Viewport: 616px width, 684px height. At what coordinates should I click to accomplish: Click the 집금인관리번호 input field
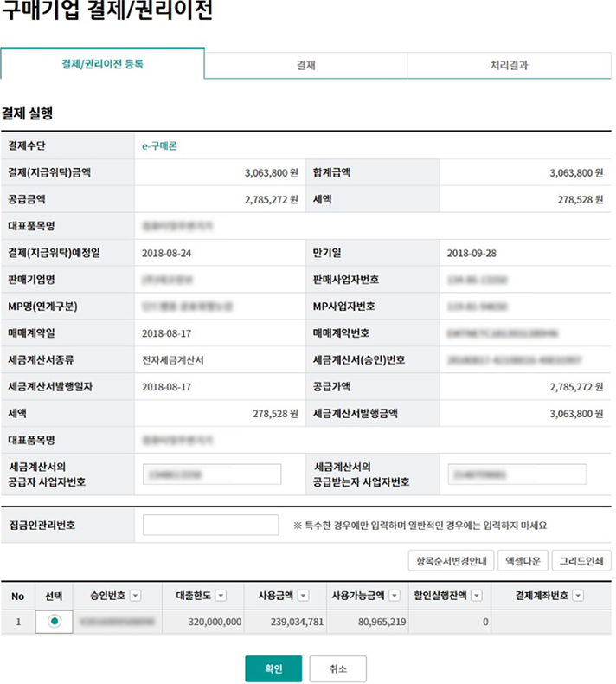(210, 525)
